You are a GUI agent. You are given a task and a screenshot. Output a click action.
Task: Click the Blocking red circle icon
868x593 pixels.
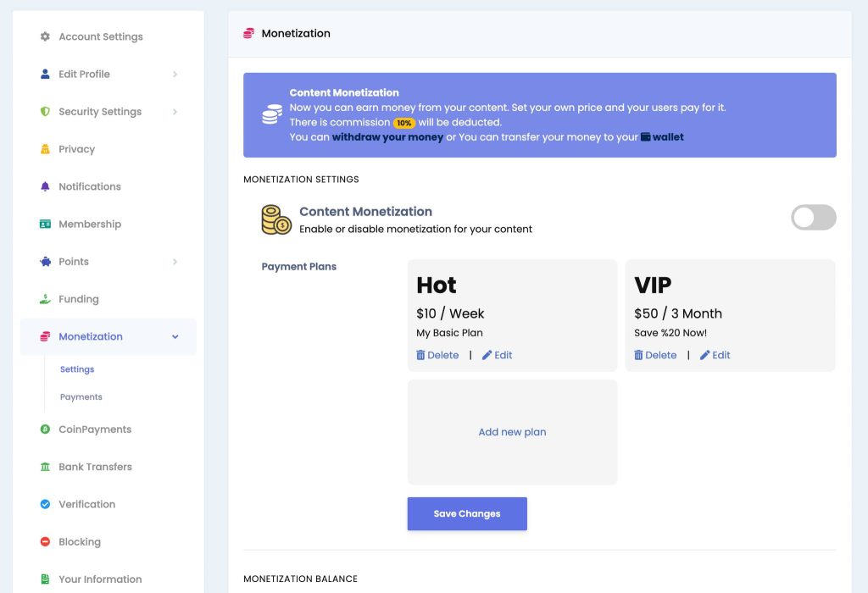(45, 541)
